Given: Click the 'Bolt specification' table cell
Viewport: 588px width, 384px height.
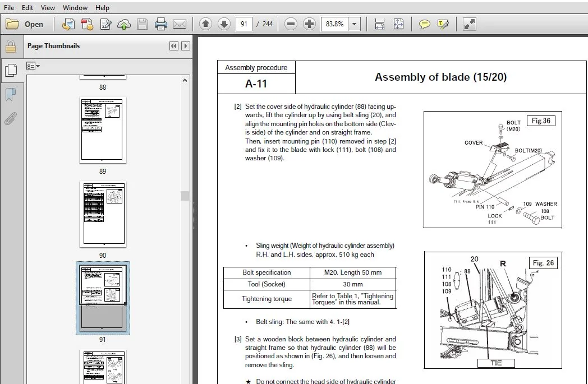Looking at the screenshot, I should [x=267, y=273].
